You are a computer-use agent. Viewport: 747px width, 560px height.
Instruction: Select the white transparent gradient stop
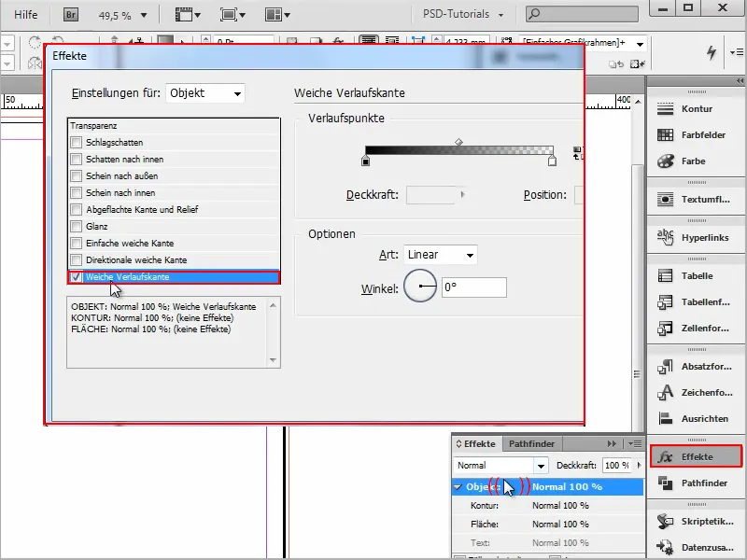[552, 161]
